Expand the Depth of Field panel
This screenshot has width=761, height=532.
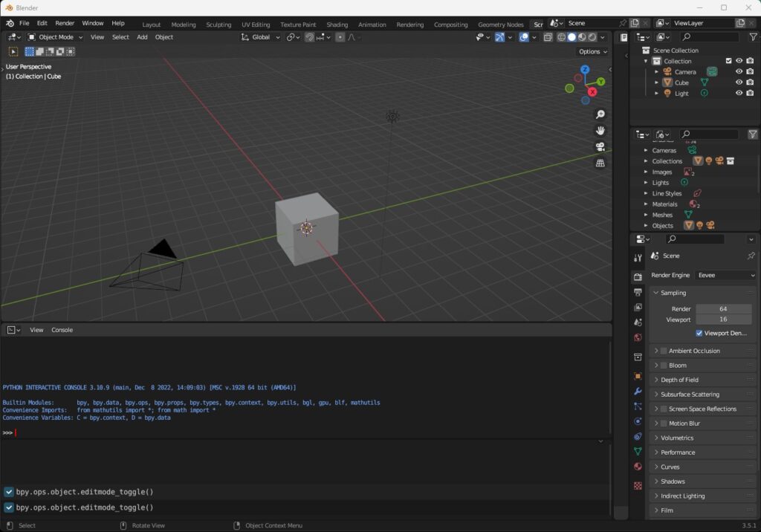coord(679,380)
